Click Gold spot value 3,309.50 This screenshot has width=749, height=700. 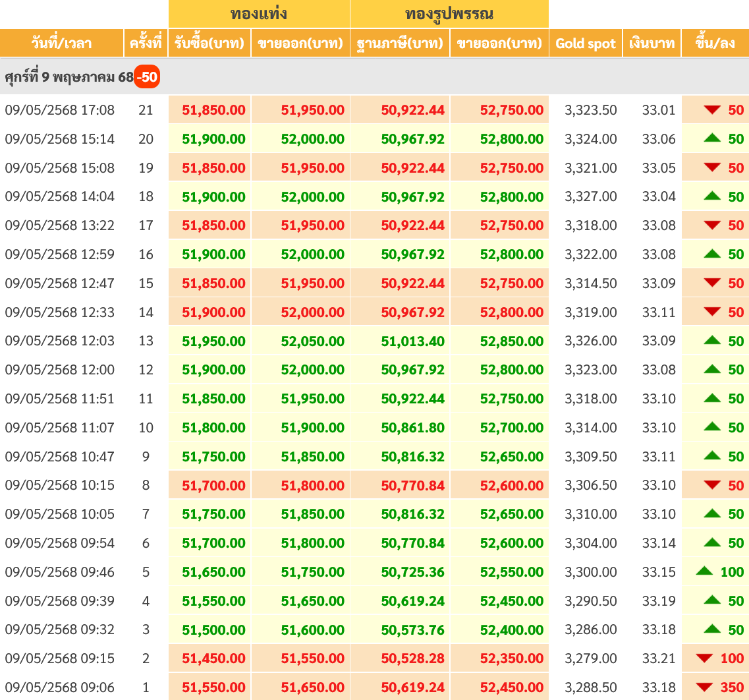591,456
